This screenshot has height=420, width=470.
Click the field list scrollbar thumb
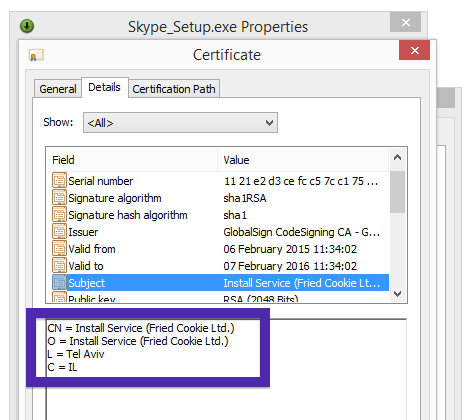(x=397, y=192)
